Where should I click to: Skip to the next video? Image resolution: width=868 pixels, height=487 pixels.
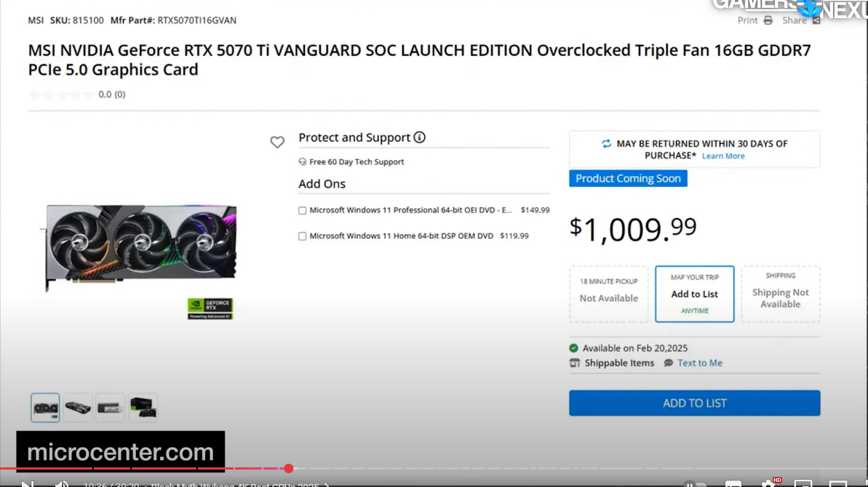[x=27, y=484]
